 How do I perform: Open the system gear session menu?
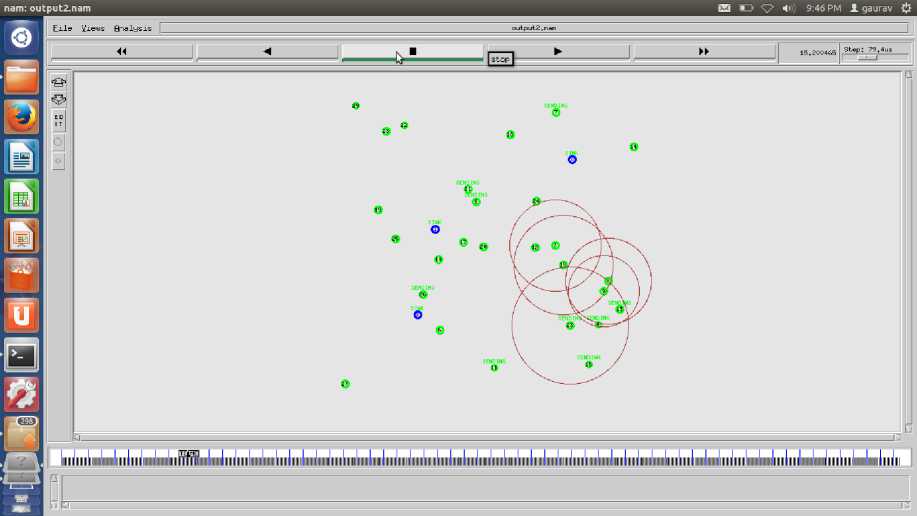pos(906,8)
